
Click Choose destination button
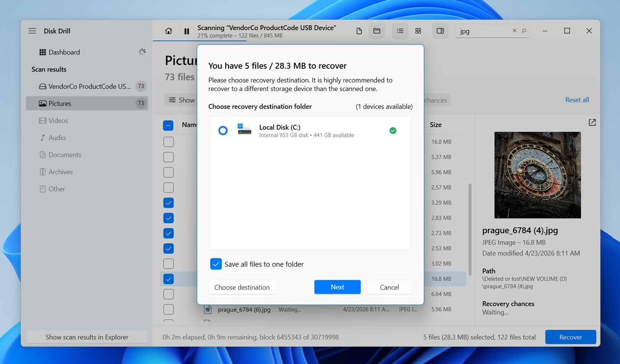point(242,287)
